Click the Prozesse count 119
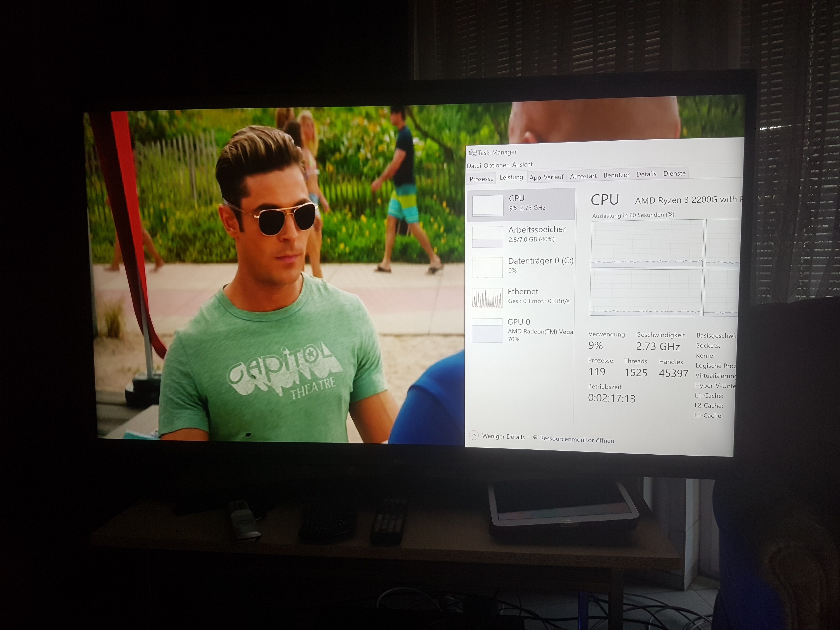This screenshot has width=840, height=630. [597, 372]
